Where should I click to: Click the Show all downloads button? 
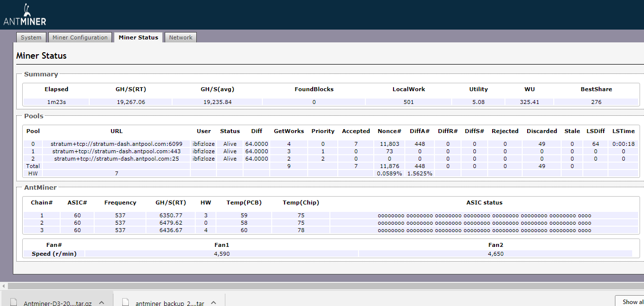[x=631, y=302]
